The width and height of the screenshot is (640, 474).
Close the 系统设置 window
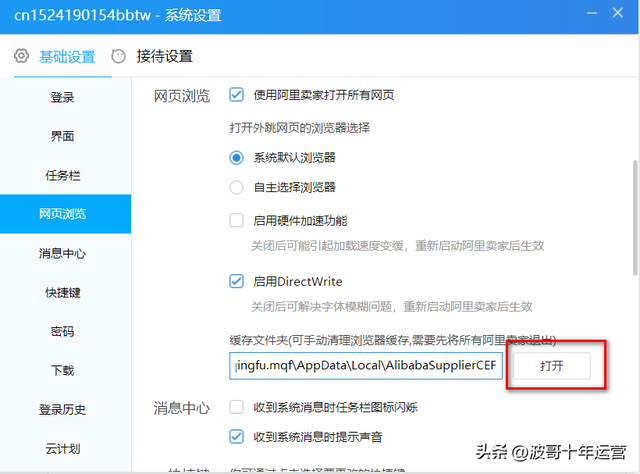618,13
